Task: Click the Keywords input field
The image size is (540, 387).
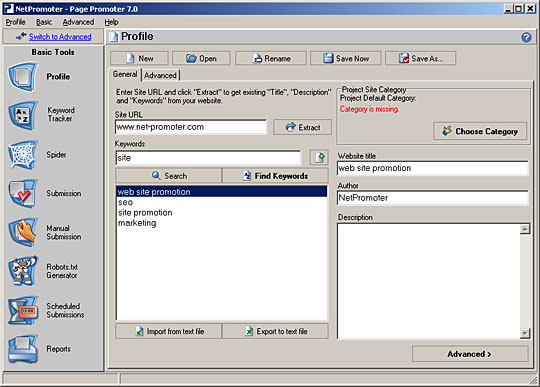Action: coord(208,158)
